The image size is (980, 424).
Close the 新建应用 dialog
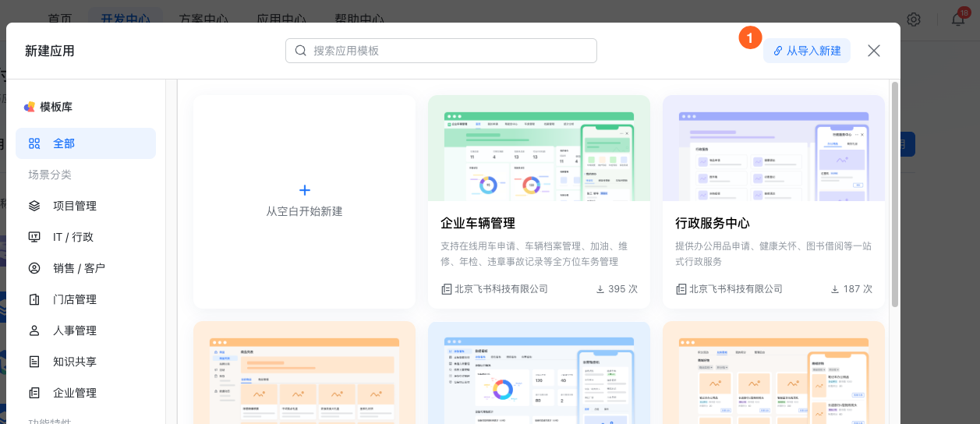pyautogui.click(x=874, y=51)
